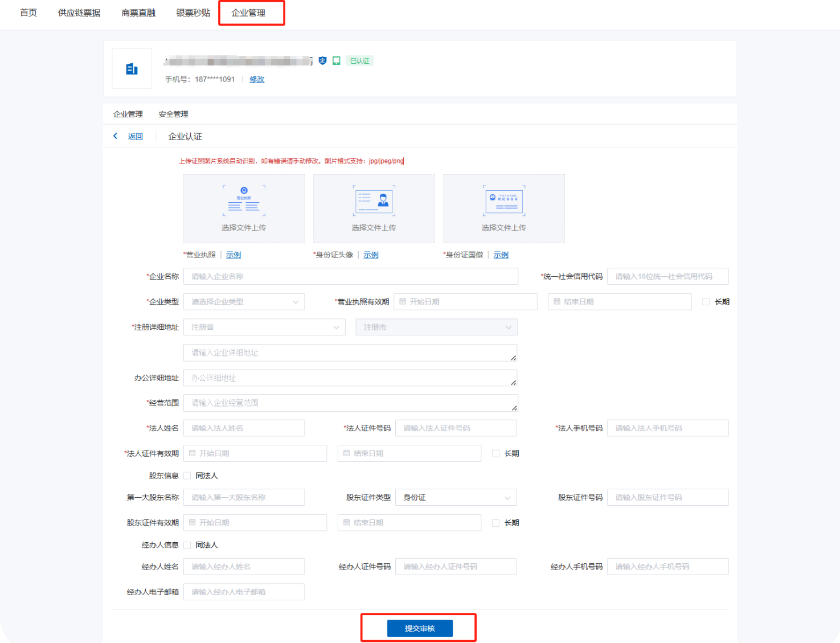Click the 企业名称 input field

(x=351, y=276)
